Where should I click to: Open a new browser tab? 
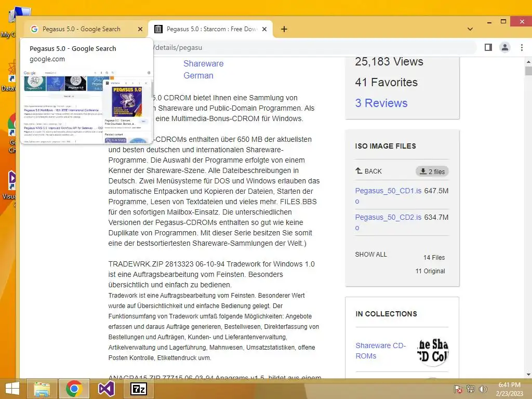click(284, 29)
